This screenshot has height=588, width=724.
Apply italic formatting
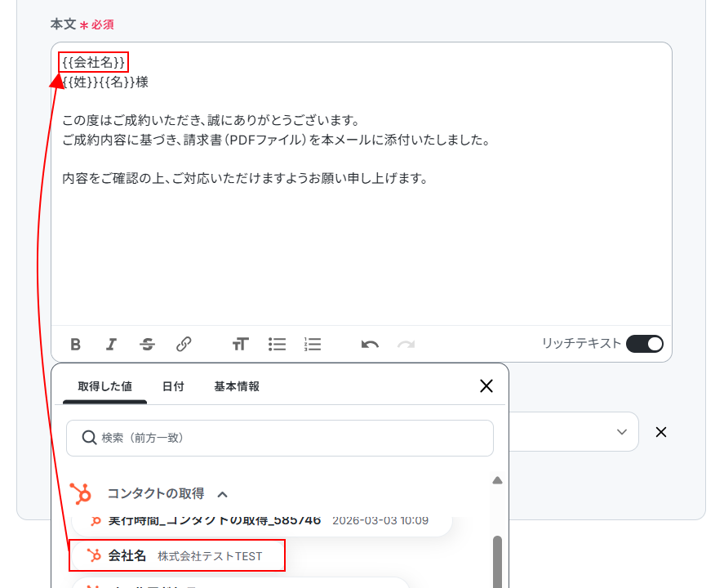tap(111, 344)
